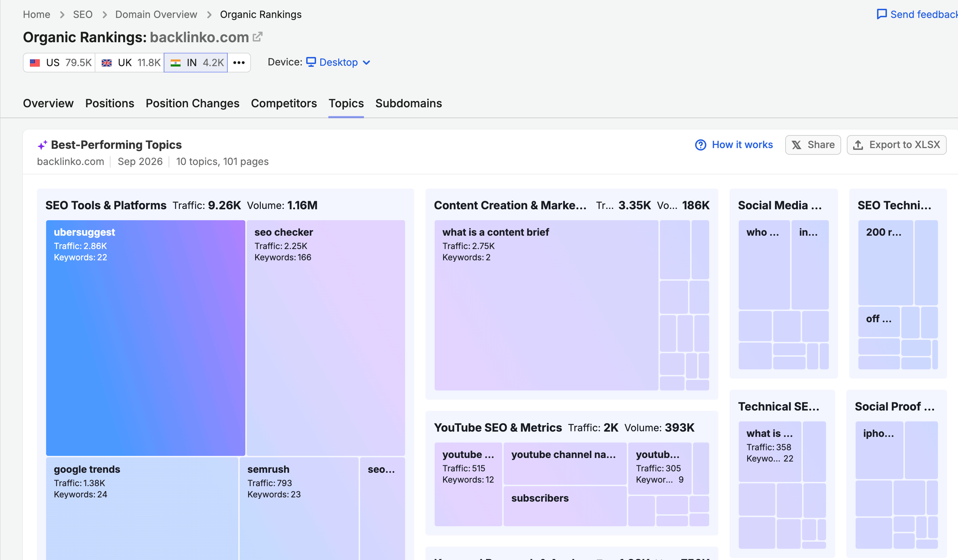Image resolution: width=958 pixels, height=560 pixels.
Task: Select the off ... tile in SEO Techni...
Action: [879, 322]
